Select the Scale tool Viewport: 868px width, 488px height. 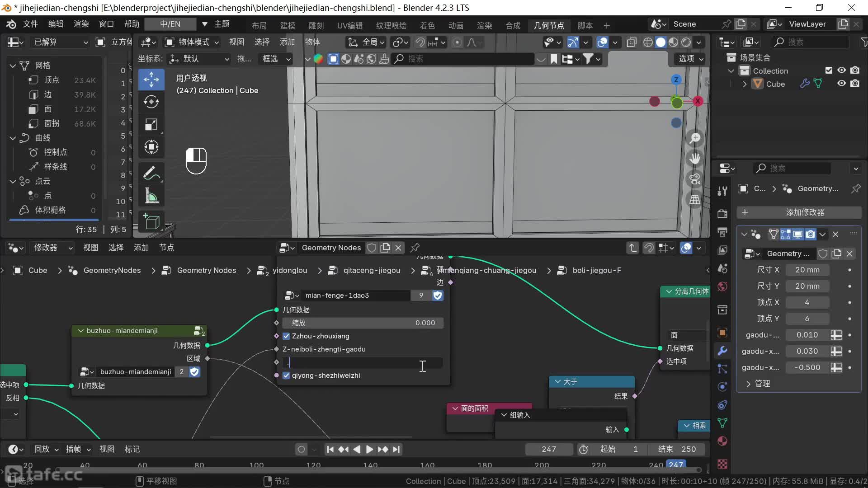[x=151, y=124]
